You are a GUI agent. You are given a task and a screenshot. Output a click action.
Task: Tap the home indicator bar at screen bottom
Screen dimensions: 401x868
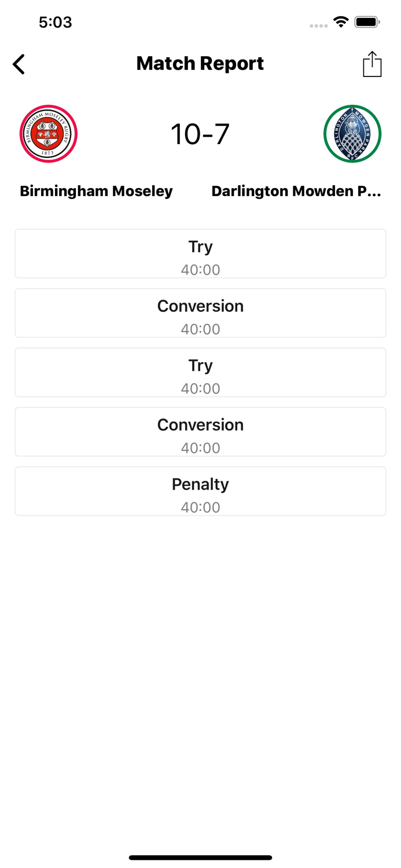pos(200,858)
